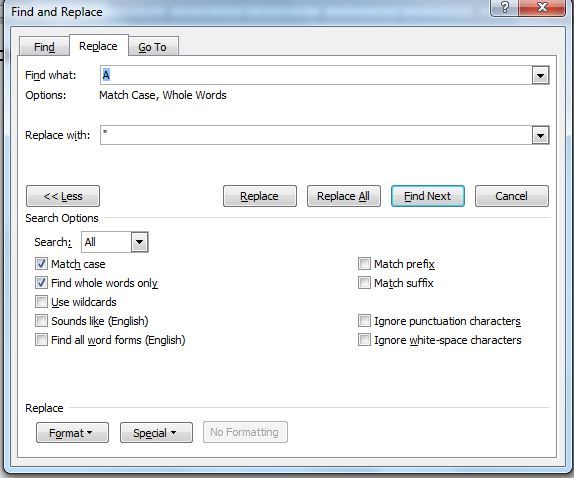Viewport: 574px width, 478px height.
Task: Open the Special characters dropdown button
Action: click(x=156, y=433)
